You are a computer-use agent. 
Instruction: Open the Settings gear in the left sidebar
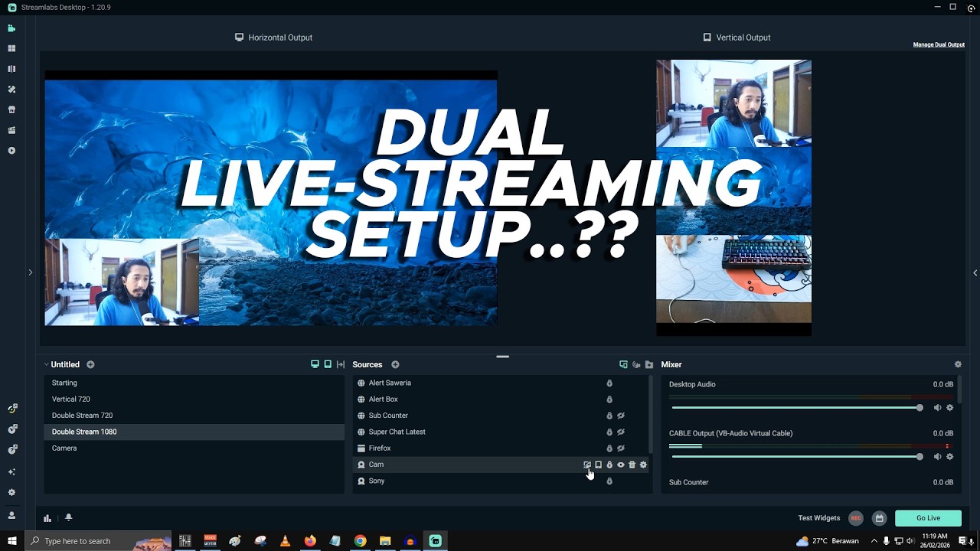pyautogui.click(x=11, y=493)
